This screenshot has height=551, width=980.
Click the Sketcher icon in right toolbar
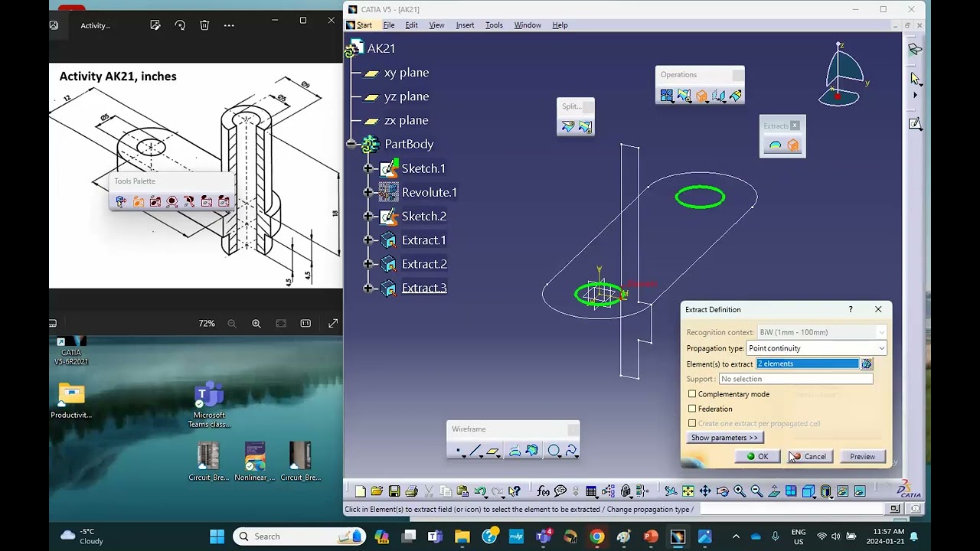click(x=915, y=123)
